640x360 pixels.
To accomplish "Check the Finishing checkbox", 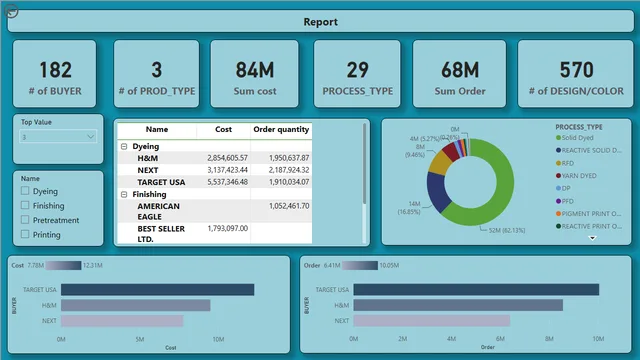I will tap(25, 205).
